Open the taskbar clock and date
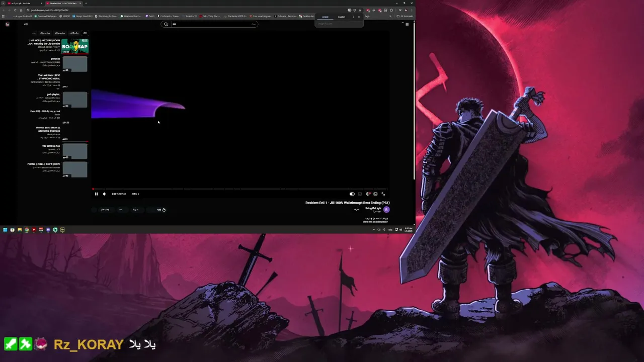This screenshot has height=362, width=644. (x=409, y=230)
